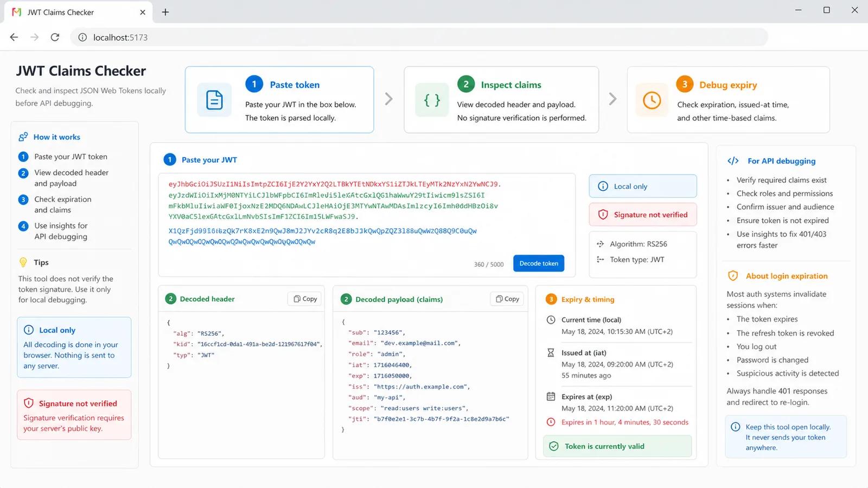Image resolution: width=868 pixels, height=488 pixels.
Task: Copy the decoded header
Action: click(x=305, y=299)
